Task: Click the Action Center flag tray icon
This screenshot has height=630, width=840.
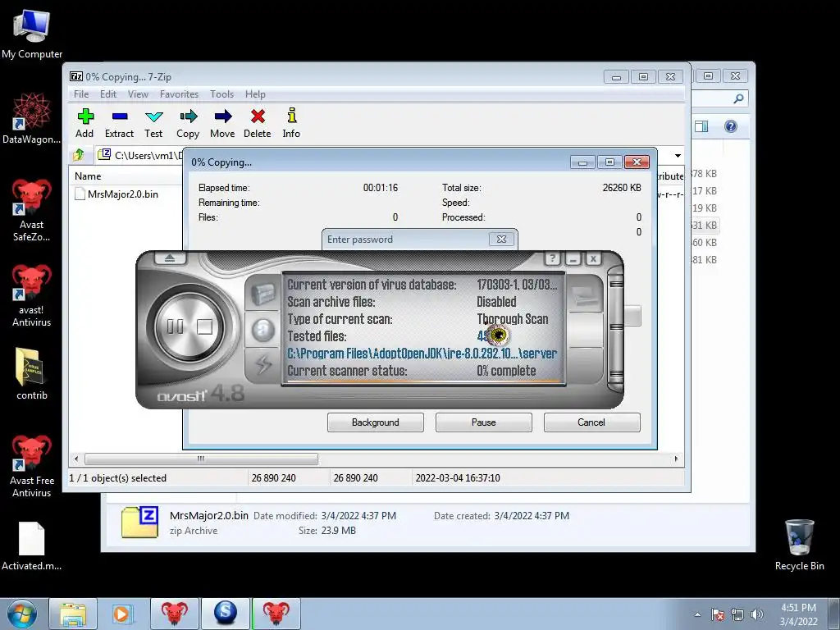Action: coord(717,614)
